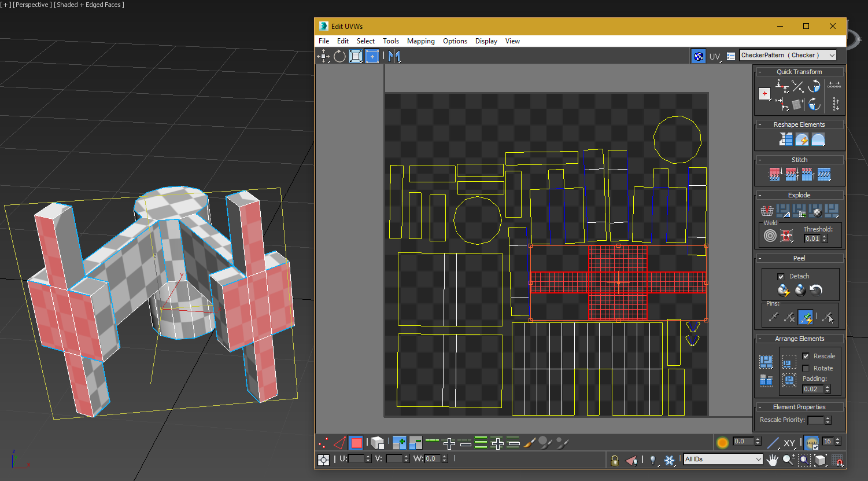The width and height of the screenshot is (868, 481).
Task: Click the Pan hand tool
Action: (773, 460)
